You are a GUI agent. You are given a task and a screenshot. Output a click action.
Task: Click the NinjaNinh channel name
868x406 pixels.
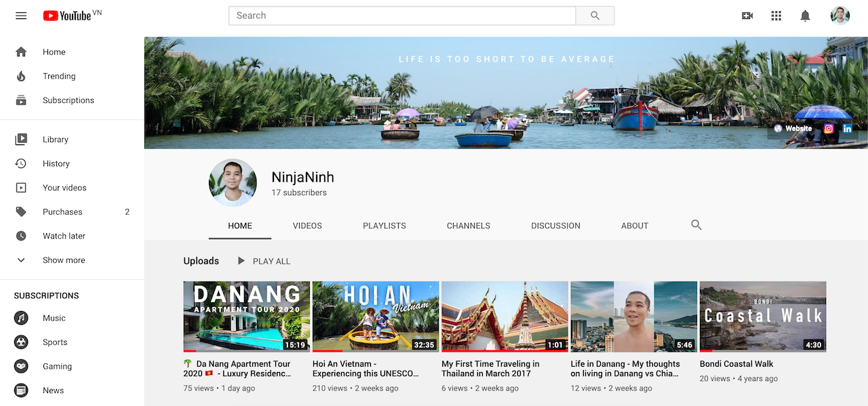[302, 178]
